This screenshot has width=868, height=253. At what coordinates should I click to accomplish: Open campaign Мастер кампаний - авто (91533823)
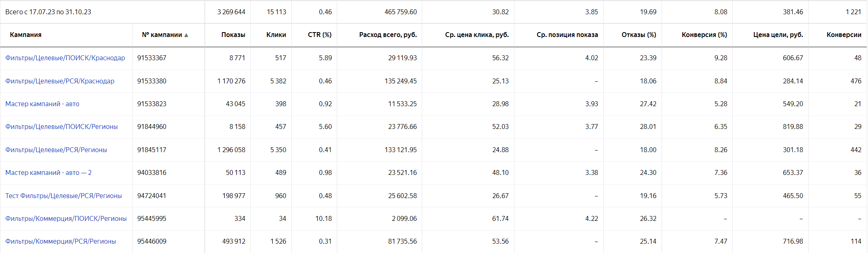point(42,104)
